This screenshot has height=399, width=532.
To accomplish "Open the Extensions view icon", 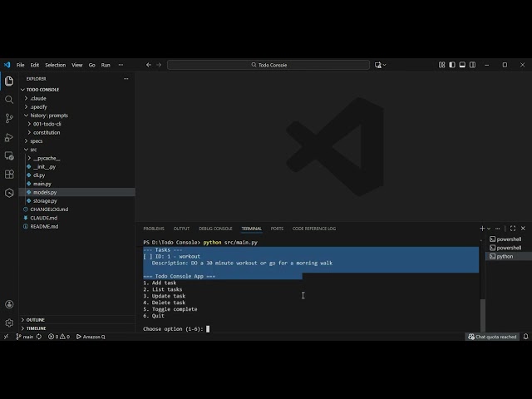I will tap(9, 175).
